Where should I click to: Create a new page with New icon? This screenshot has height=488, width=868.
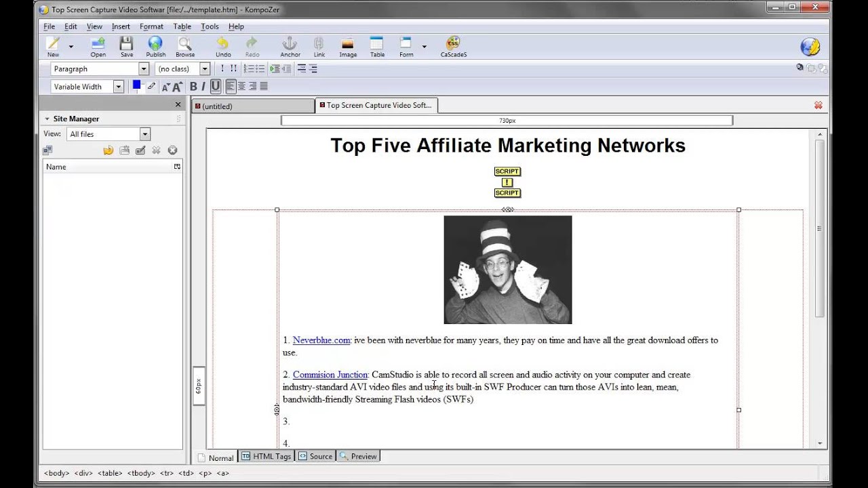click(53, 46)
